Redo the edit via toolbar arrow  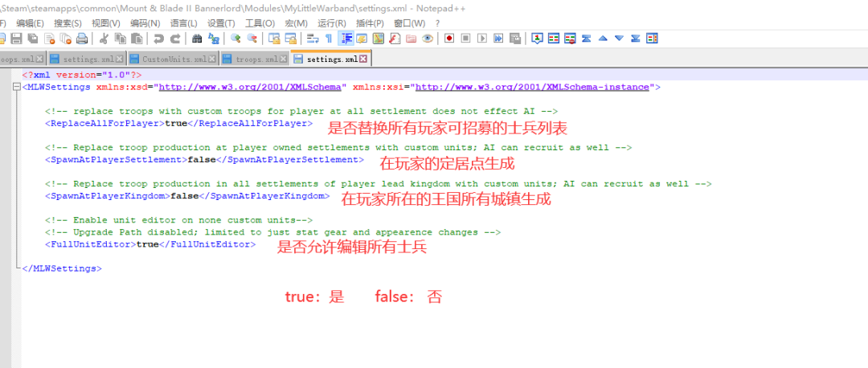[175, 39]
